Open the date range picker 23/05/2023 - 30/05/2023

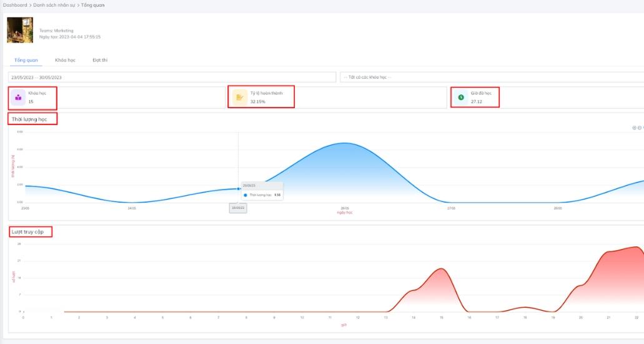[x=172, y=78]
